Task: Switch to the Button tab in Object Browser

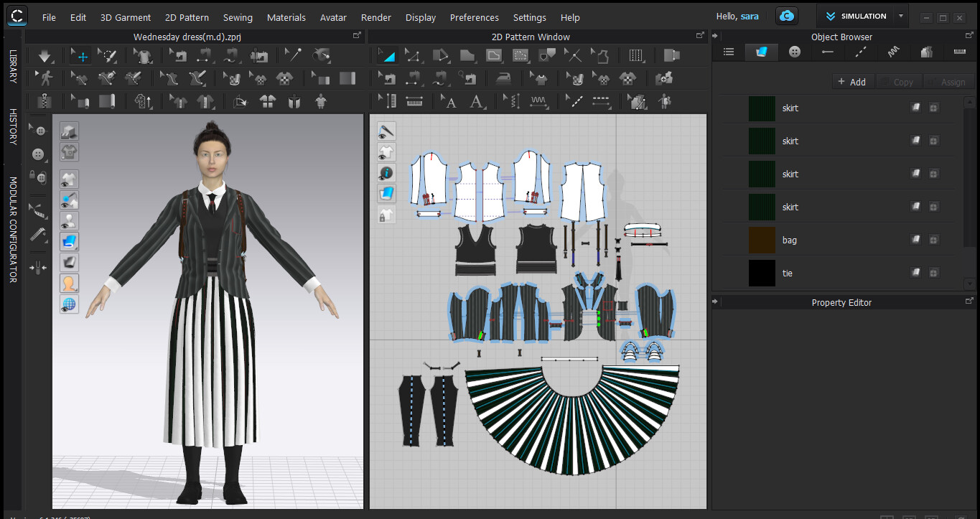Action: click(793, 52)
